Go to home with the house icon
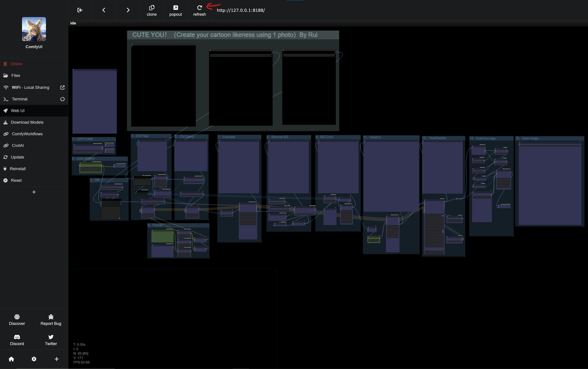 click(11, 359)
